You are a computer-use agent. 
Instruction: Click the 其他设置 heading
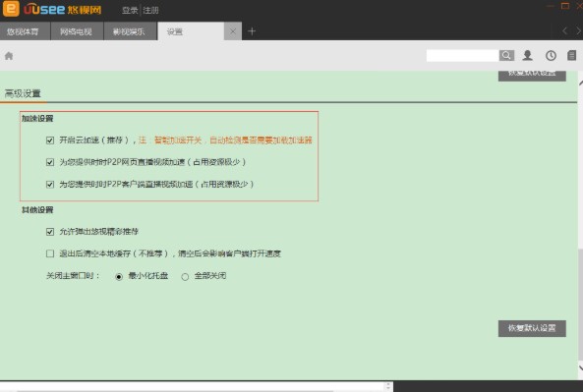[37, 210]
